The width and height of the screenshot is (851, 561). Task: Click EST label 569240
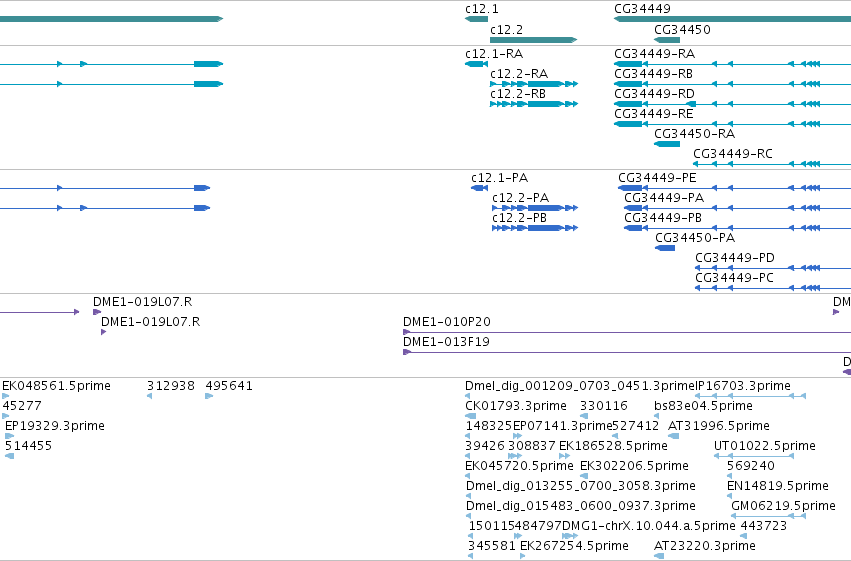pyautogui.click(x=751, y=467)
